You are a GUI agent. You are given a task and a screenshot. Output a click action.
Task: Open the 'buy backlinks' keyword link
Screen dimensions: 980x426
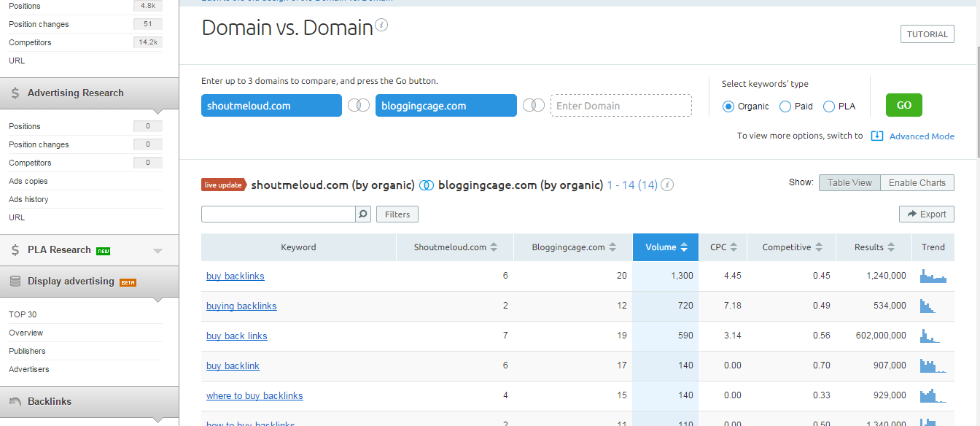pos(235,276)
